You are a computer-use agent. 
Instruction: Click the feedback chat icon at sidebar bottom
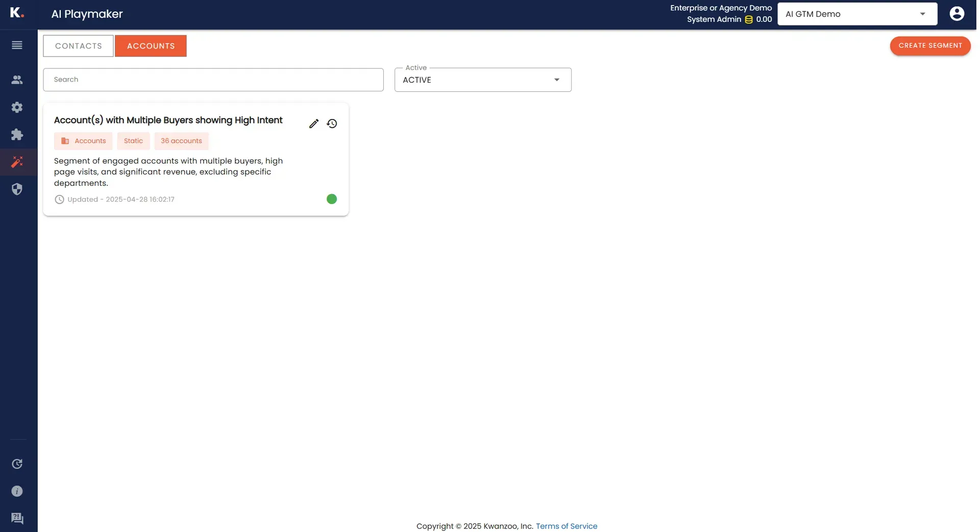(17, 518)
